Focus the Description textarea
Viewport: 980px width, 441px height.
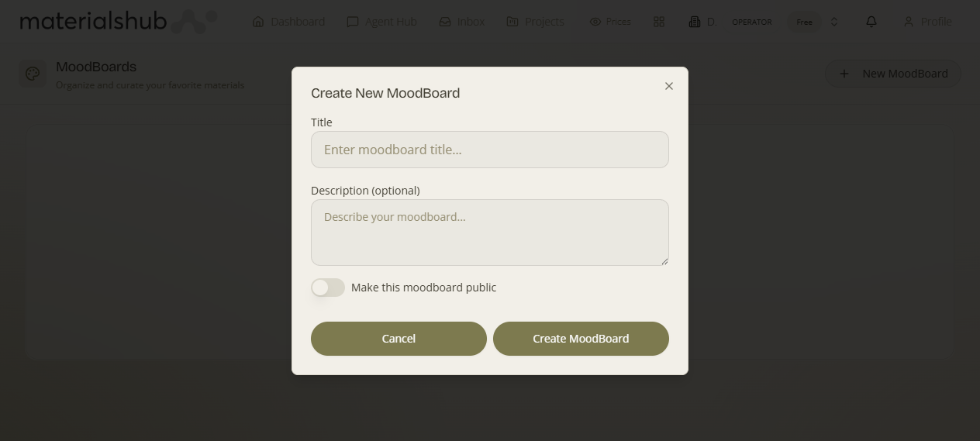pyautogui.click(x=490, y=233)
